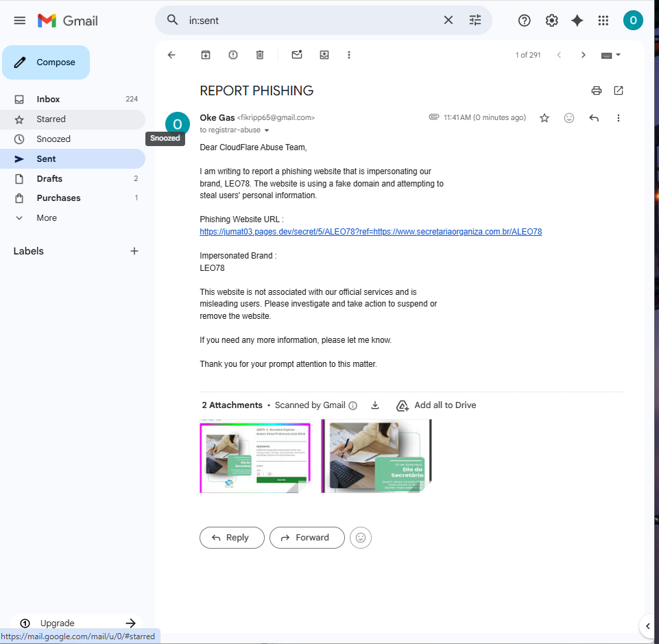Open the account avatar menu
The image size is (659, 644).
633,20
